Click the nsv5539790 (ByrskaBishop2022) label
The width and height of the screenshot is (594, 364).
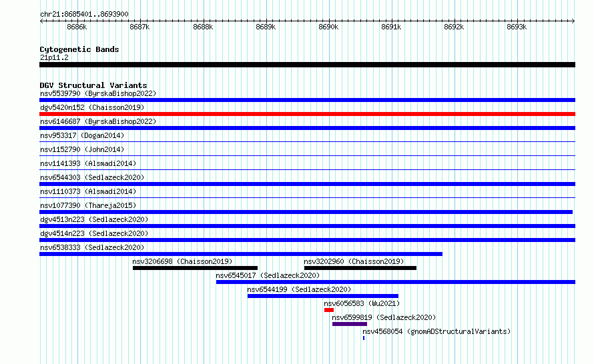pos(98,93)
